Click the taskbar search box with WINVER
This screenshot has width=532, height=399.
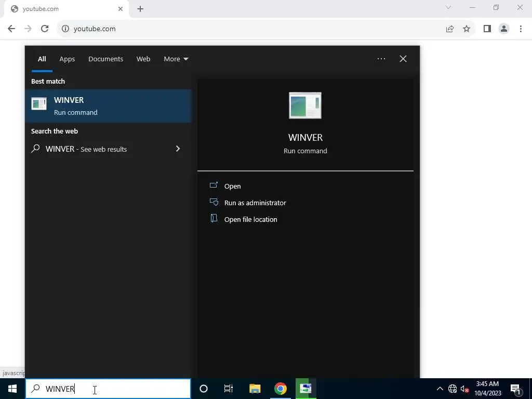[x=108, y=389]
